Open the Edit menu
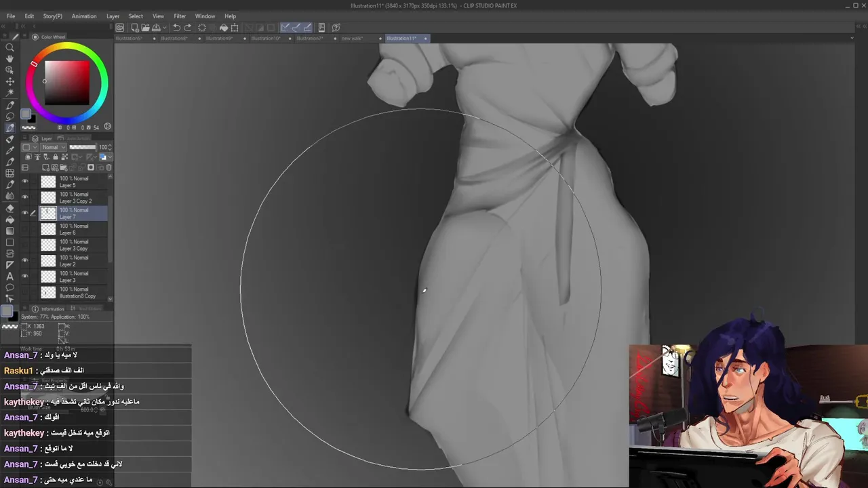 (29, 16)
